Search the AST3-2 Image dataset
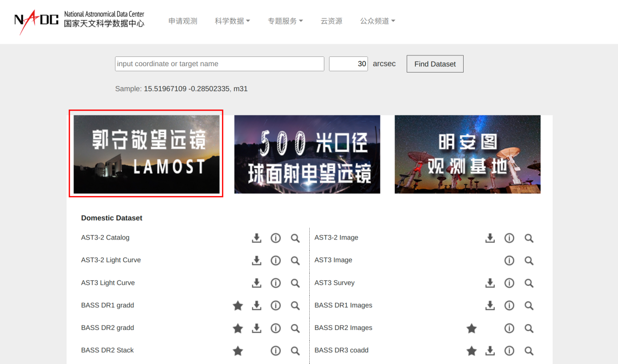 point(529,238)
